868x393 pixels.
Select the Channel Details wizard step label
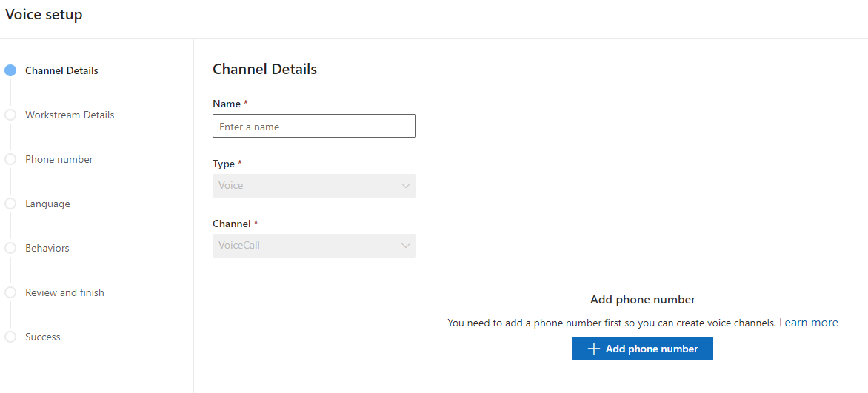(61, 71)
